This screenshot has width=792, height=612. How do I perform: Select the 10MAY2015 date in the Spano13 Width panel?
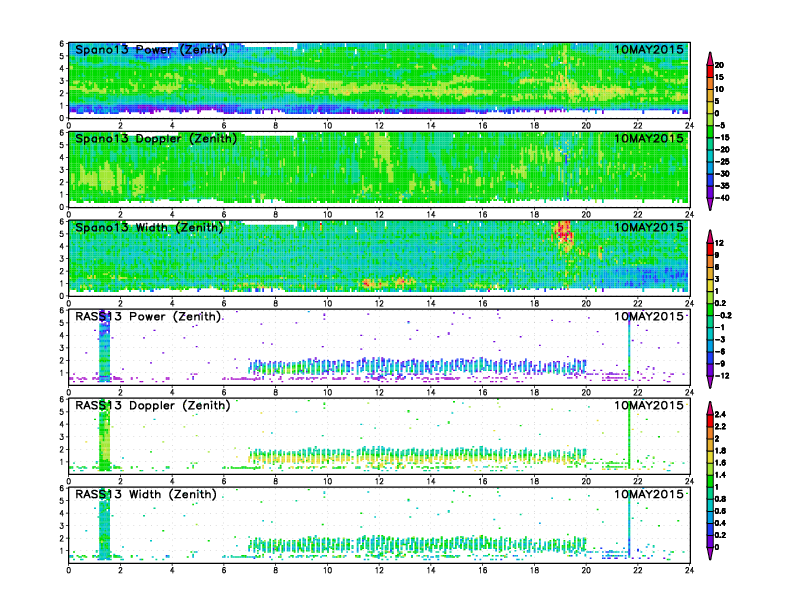point(649,227)
